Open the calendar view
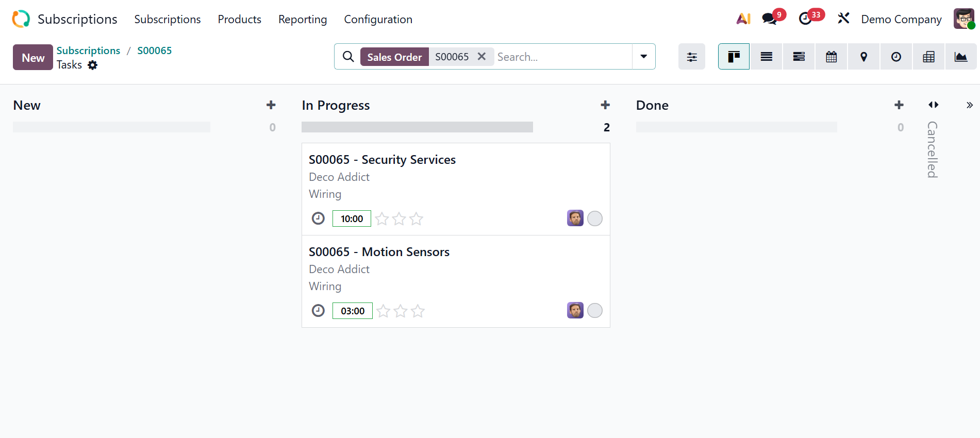Screen dimensions: 980x438 pyautogui.click(x=831, y=57)
